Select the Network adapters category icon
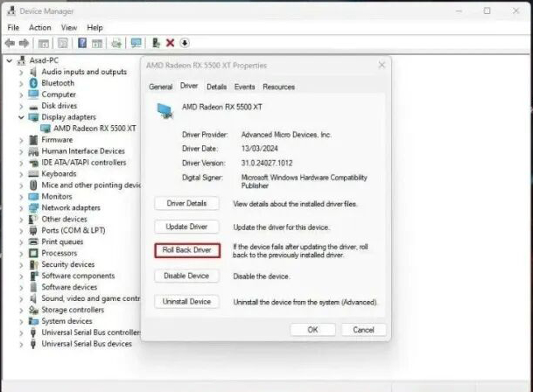This screenshot has width=533, height=392. click(x=33, y=207)
